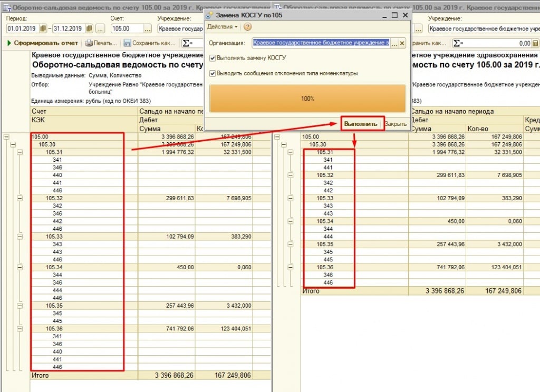
Task: Click the Печать printer icon
Action: tap(89, 43)
